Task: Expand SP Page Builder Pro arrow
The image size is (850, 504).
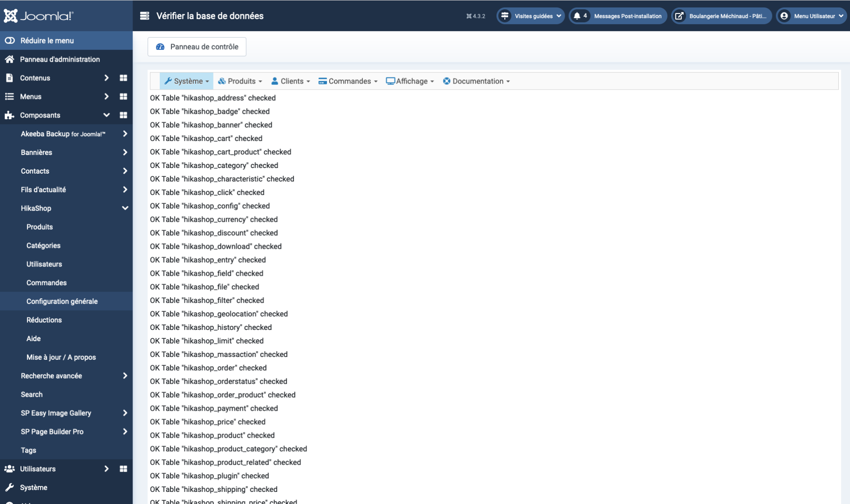Action: point(125,432)
